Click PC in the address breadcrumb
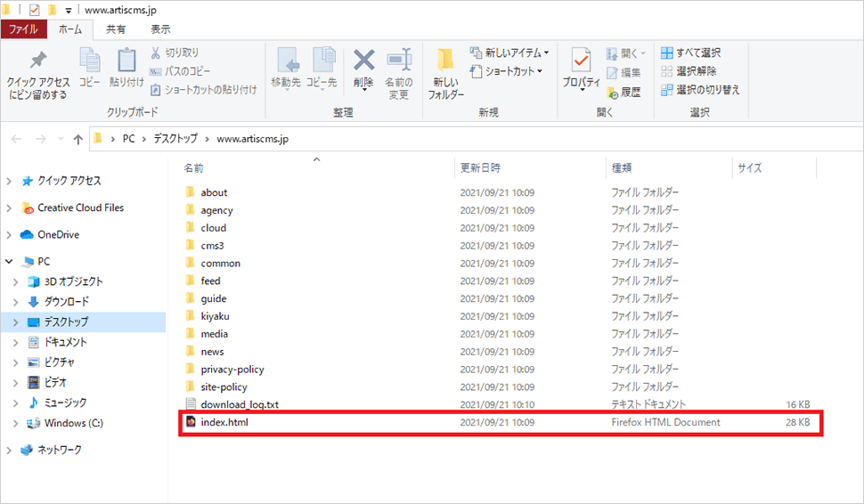This screenshot has height=504, width=864. click(x=128, y=139)
